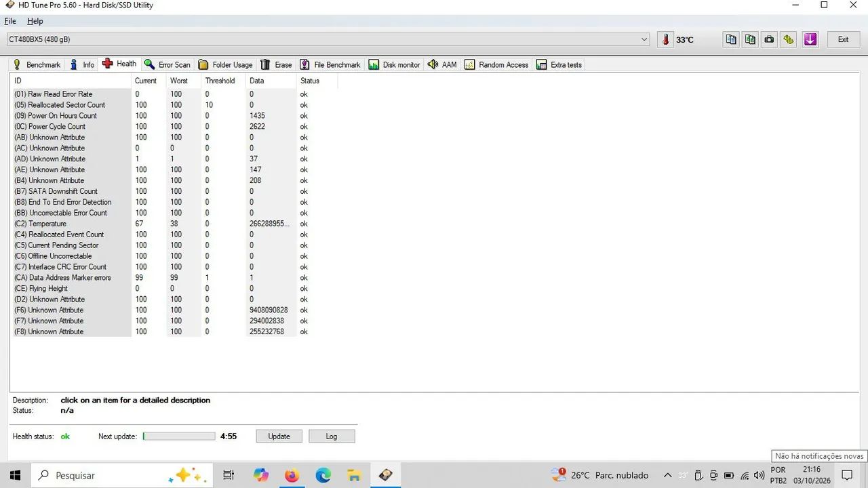Select Data Address Marker errors row
The width and height of the screenshot is (868, 488).
point(174,278)
